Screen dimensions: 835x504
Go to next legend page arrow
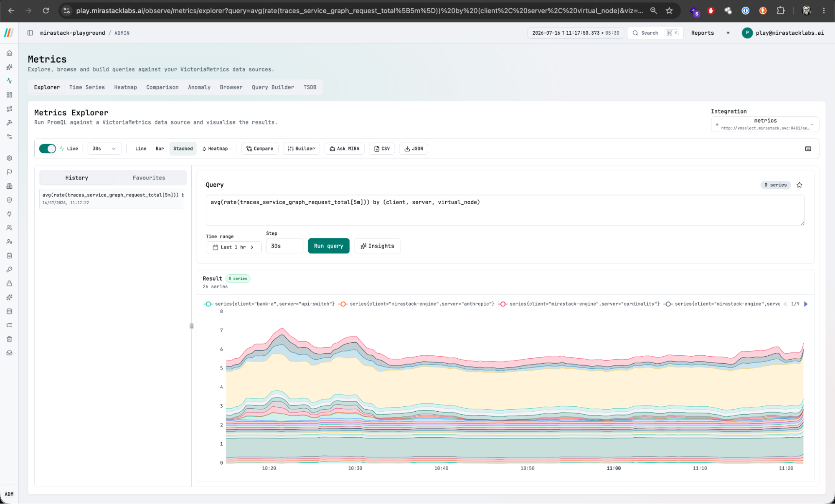coord(806,304)
